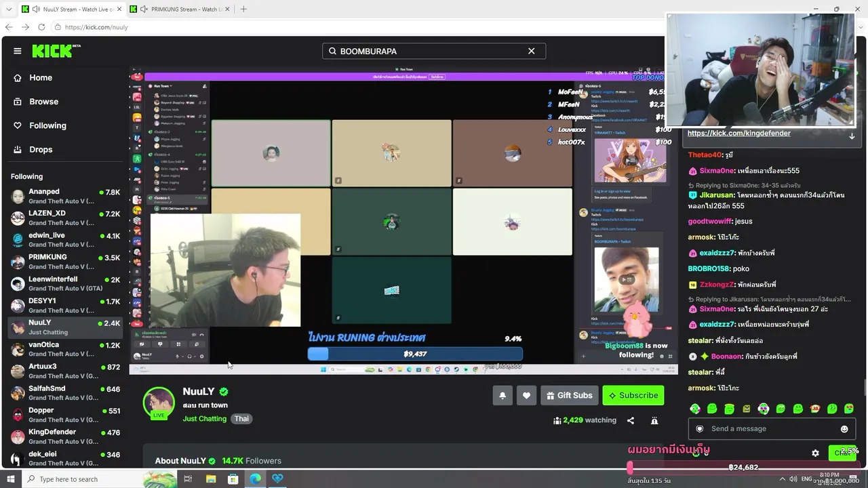Clear the BOOMBURAPA search text
The width and height of the screenshot is (868, 488).
coord(532,51)
